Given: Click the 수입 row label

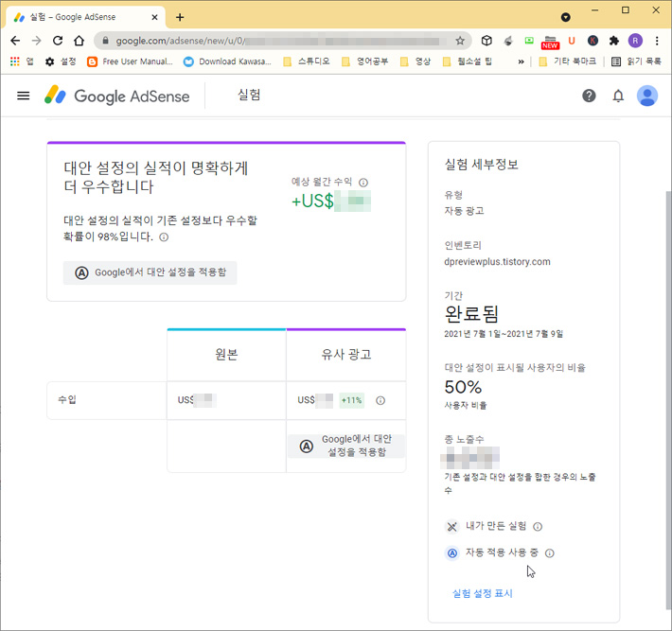Looking at the screenshot, I should pyautogui.click(x=67, y=400).
